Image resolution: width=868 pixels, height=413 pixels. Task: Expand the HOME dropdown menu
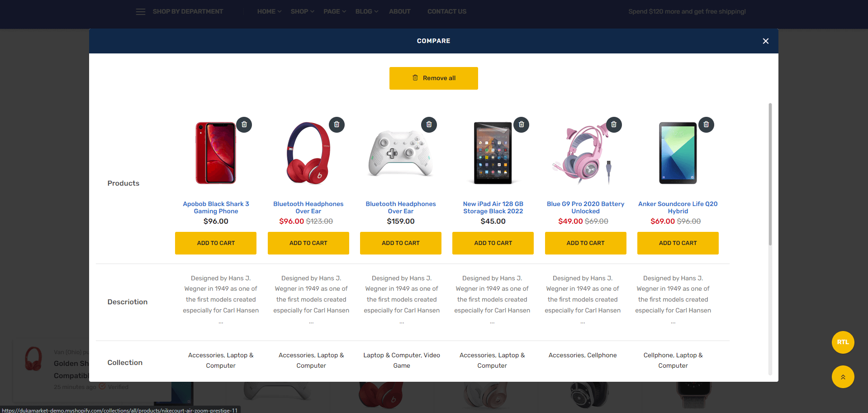269,11
